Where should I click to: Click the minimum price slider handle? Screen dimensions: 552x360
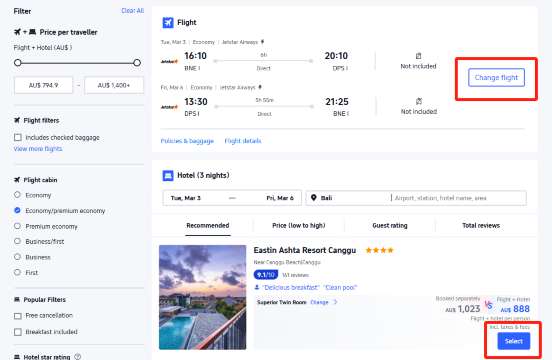pos(18,63)
